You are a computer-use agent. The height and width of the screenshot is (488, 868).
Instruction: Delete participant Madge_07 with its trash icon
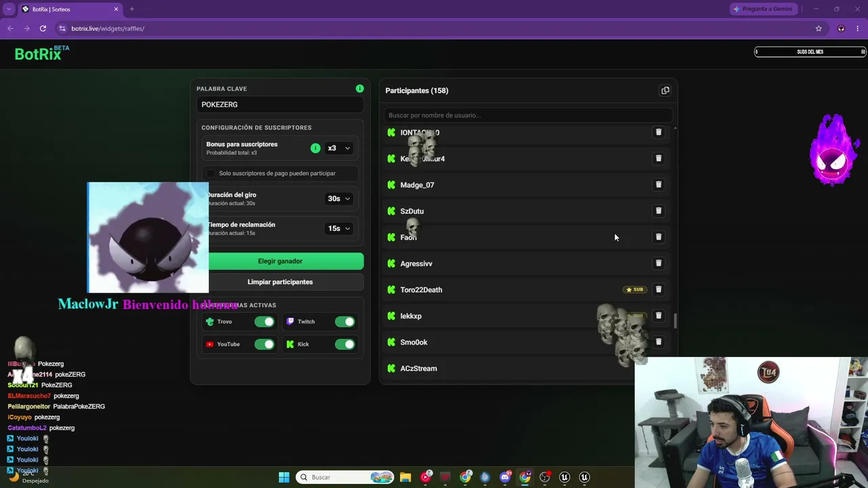[658, 184]
